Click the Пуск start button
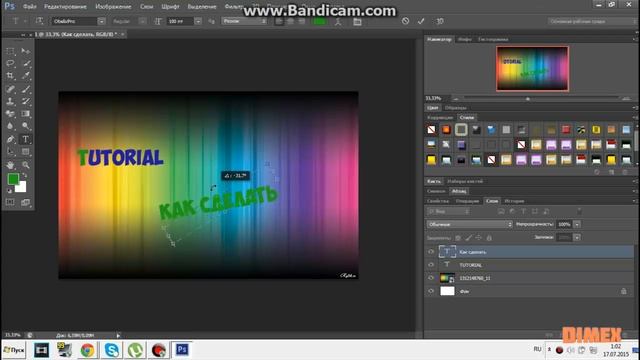This screenshot has height=360, width=640. 14,350
